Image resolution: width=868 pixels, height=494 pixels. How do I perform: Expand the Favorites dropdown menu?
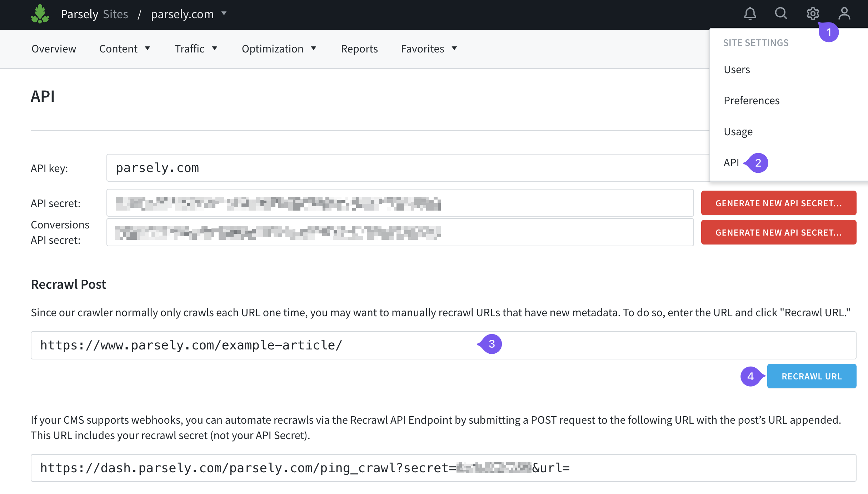pyautogui.click(x=429, y=49)
